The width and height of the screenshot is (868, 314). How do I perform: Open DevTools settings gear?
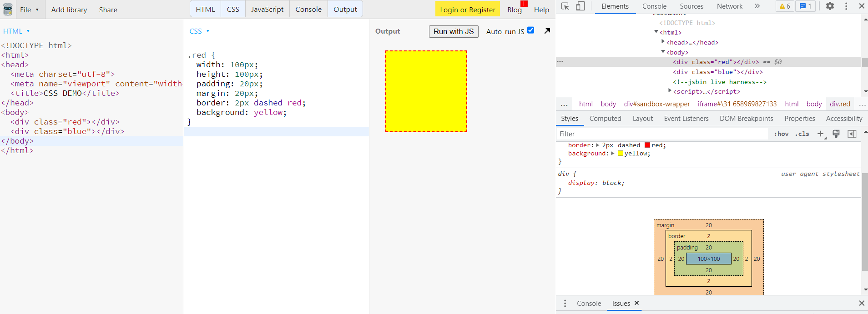830,6
